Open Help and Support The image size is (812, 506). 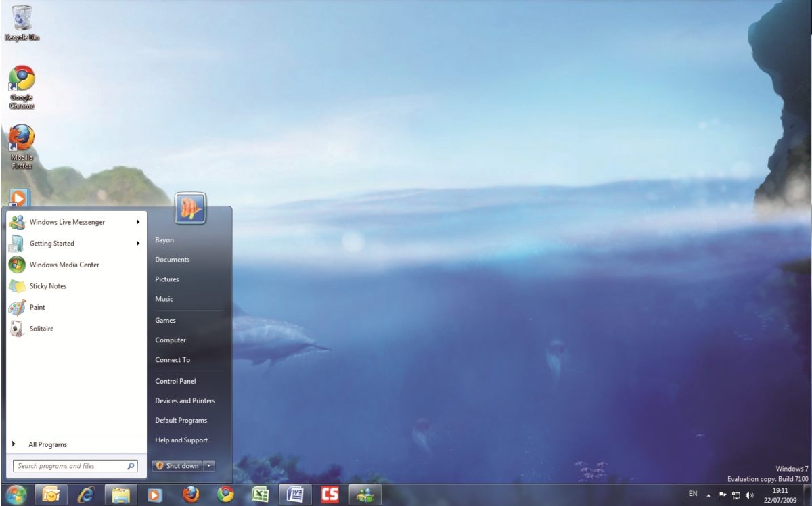181,440
